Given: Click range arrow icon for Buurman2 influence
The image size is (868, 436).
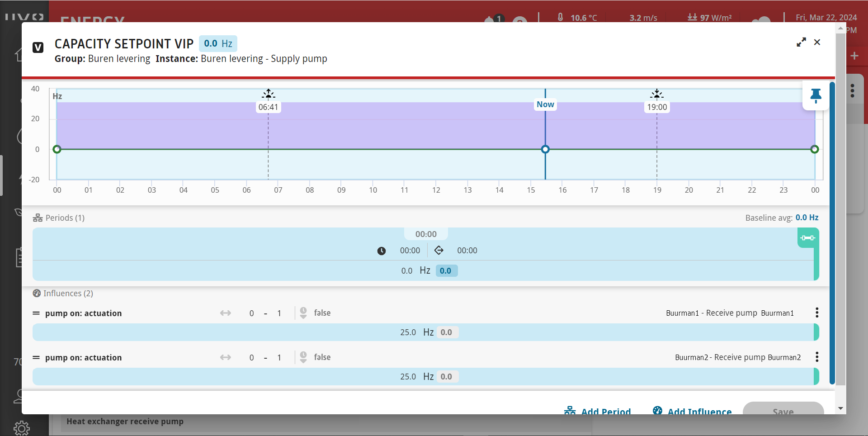Looking at the screenshot, I should point(226,357).
